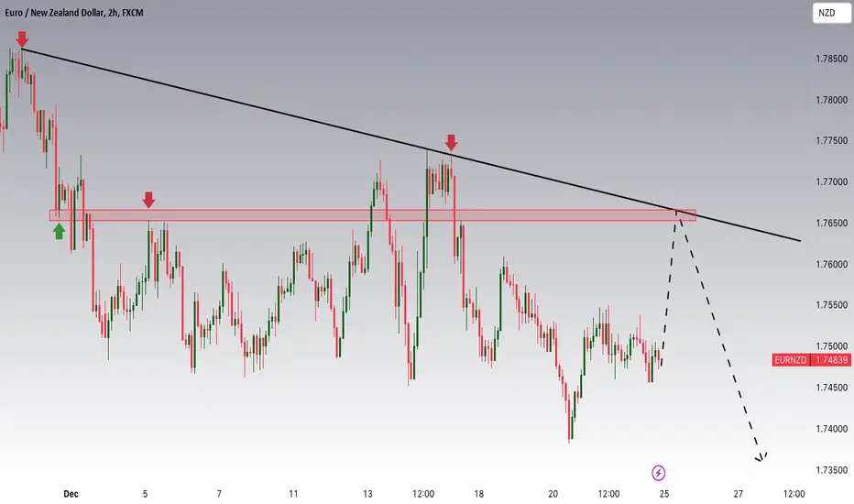The image size is (854, 504).
Task: Click the 1.74839 current price value
Action: pos(831,359)
